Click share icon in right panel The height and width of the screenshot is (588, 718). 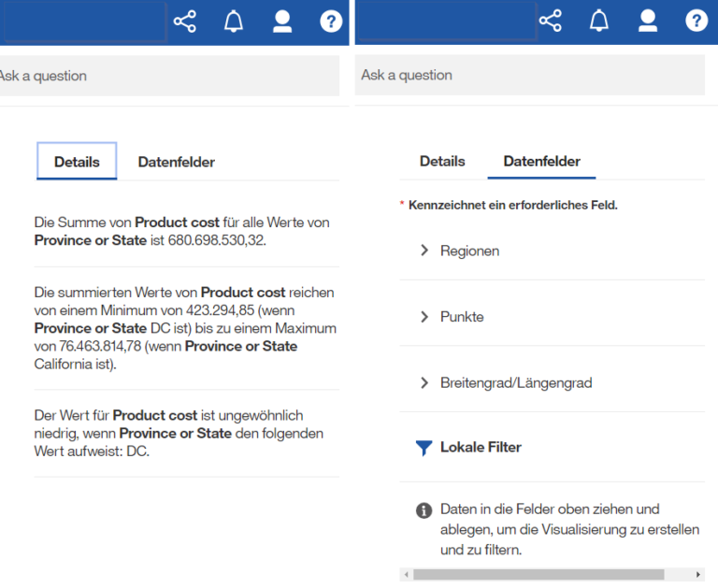point(550,21)
